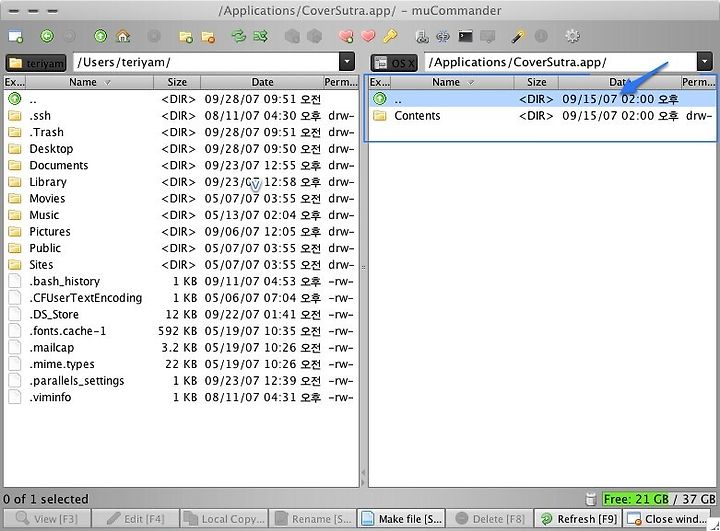Viewport: 720px width, 531px height.
Task: Select the .fonts.cache-1 file
Action: pyautogui.click(x=181, y=331)
